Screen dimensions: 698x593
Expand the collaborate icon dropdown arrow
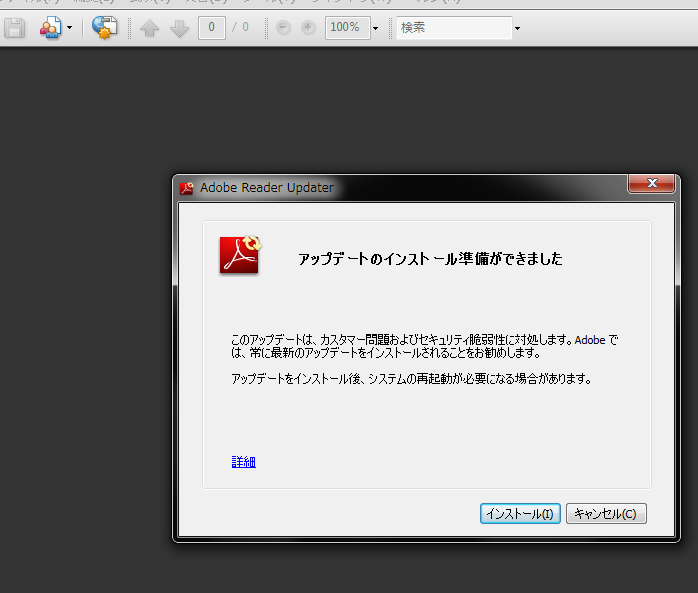pos(69,28)
